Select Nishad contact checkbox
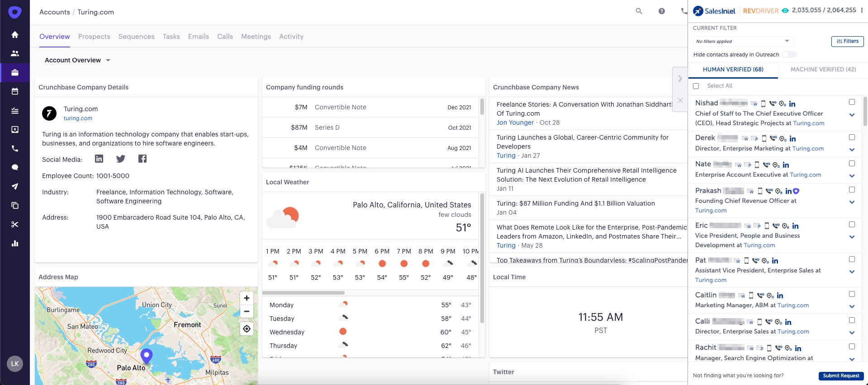This screenshot has width=868, height=385. 852,102
